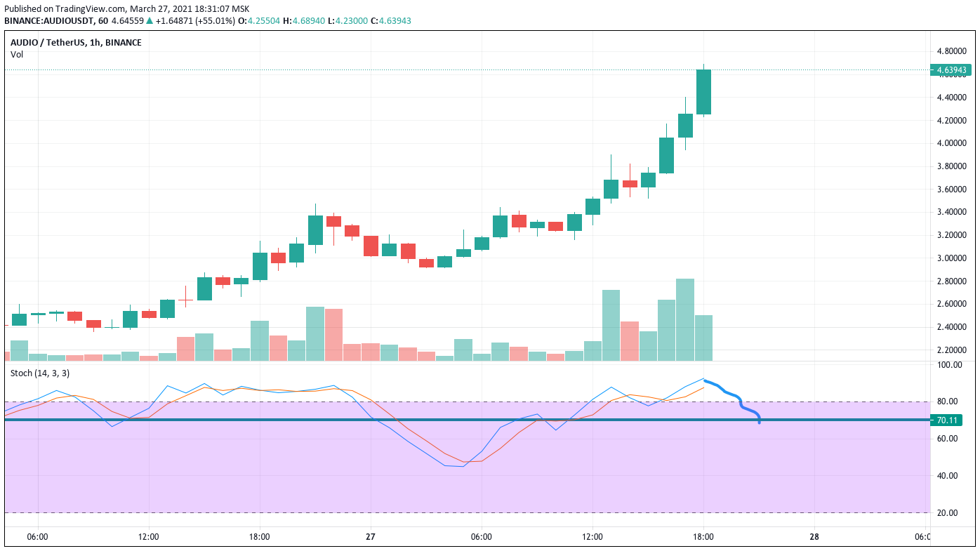Click the 20.00 stochastic axis label

(x=947, y=513)
